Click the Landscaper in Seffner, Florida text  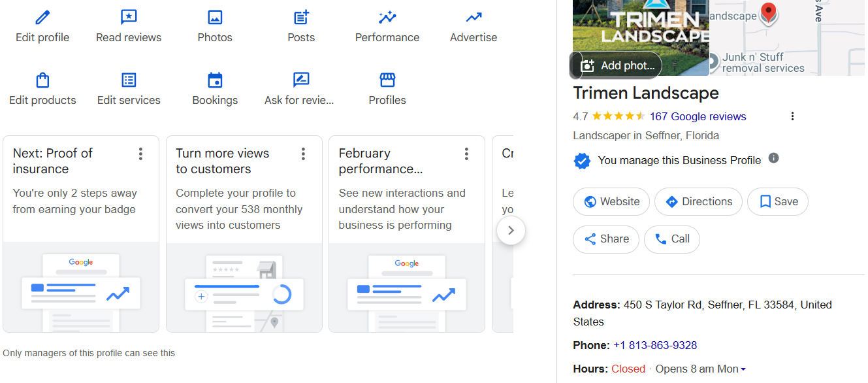[x=646, y=135]
